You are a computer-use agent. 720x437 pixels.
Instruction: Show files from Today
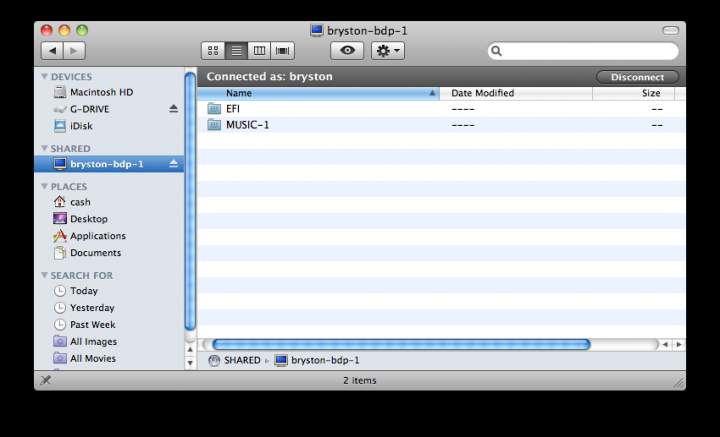(x=109, y=291)
